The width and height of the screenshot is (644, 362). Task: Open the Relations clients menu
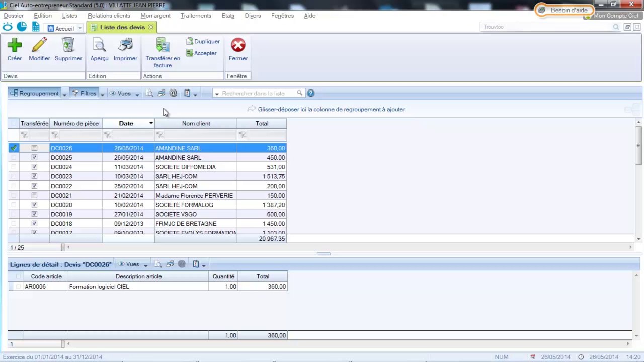click(109, 16)
